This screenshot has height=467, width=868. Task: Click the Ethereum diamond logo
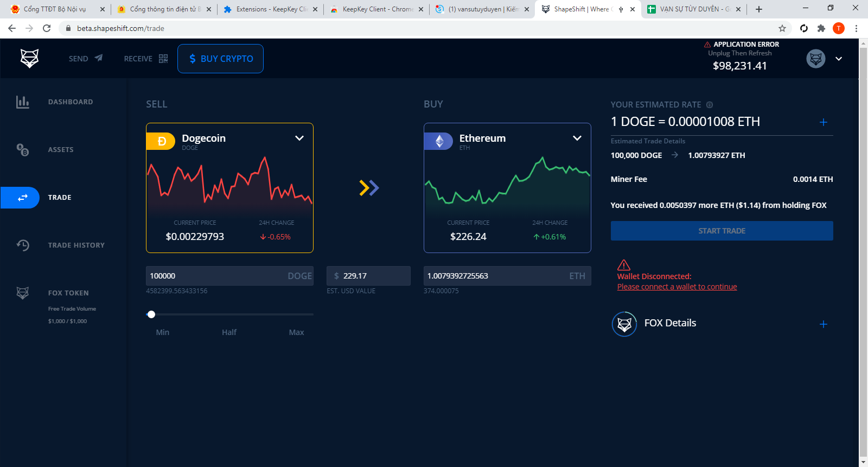click(x=439, y=141)
